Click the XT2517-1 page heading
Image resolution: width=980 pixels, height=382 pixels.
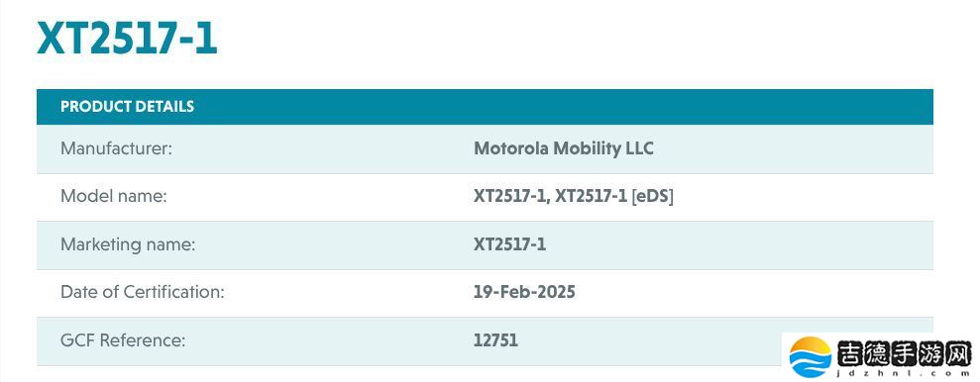click(127, 39)
